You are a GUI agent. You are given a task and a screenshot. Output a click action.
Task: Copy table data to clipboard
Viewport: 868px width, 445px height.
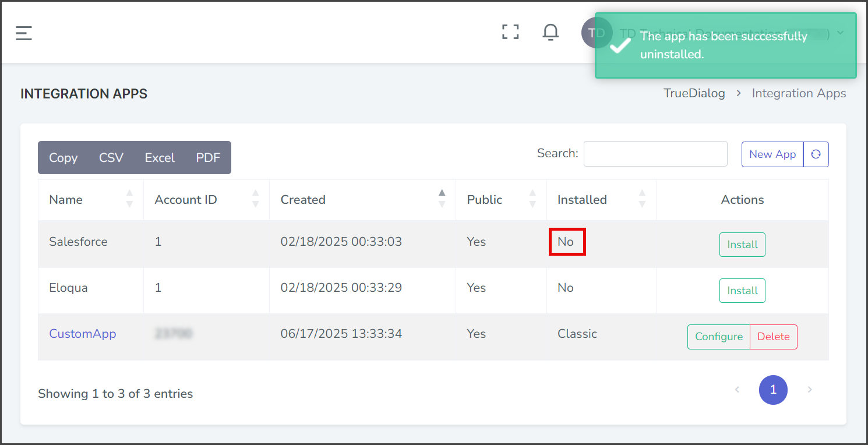coord(63,158)
